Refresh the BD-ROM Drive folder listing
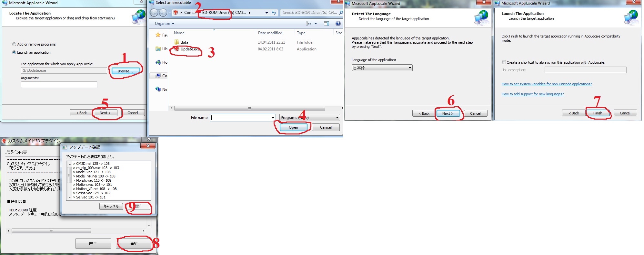 pyautogui.click(x=274, y=13)
